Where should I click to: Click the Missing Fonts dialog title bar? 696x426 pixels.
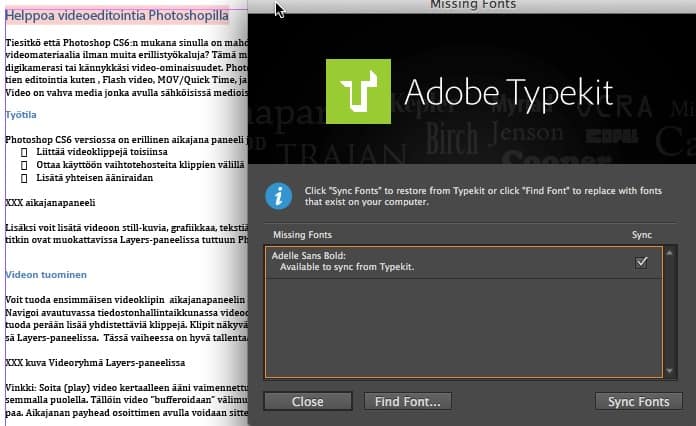pyautogui.click(x=472, y=6)
